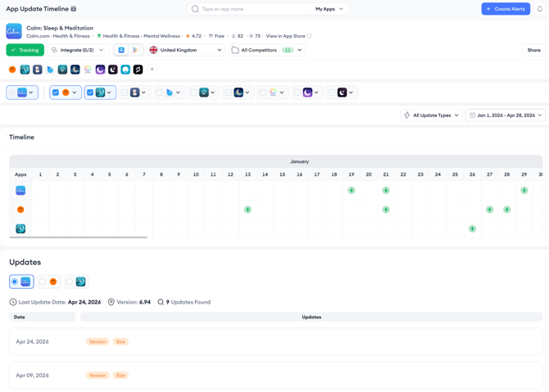Uncheck the teal globe app checkbox

click(x=90, y=92)
